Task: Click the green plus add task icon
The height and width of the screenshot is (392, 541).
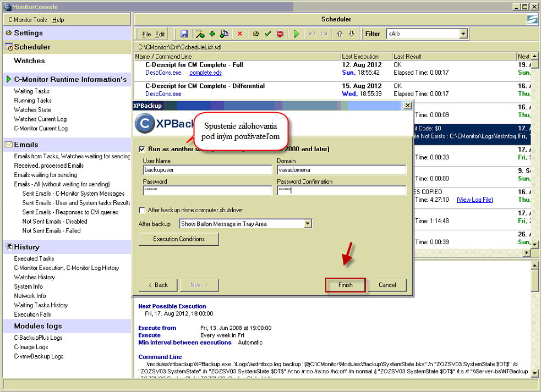Action: (x=212, y=34)
